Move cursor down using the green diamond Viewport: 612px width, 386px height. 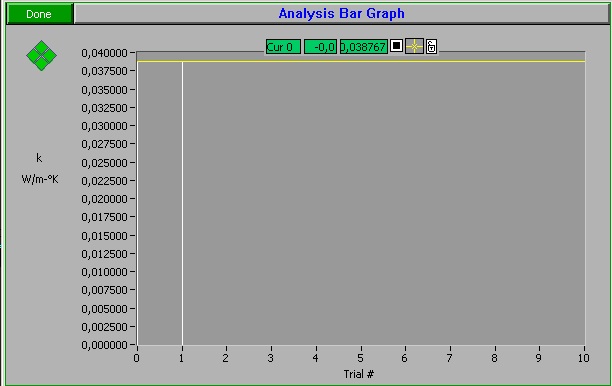click(41, 64)
